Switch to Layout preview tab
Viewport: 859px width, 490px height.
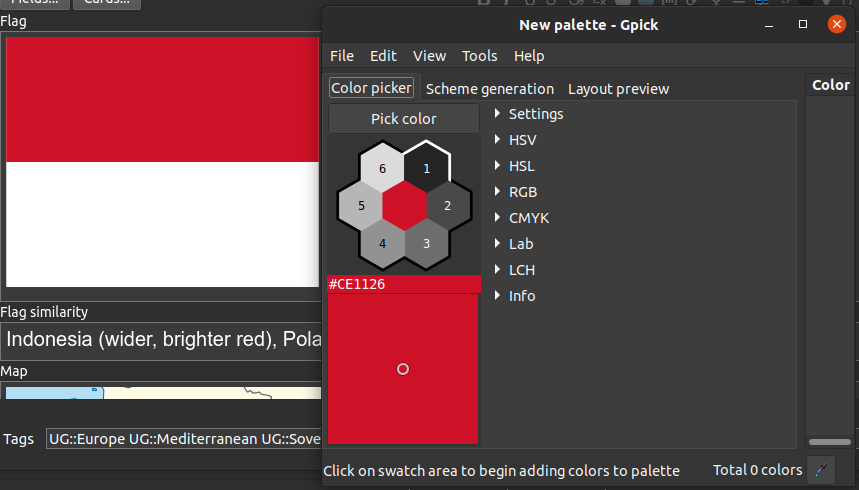pos(619,89)
